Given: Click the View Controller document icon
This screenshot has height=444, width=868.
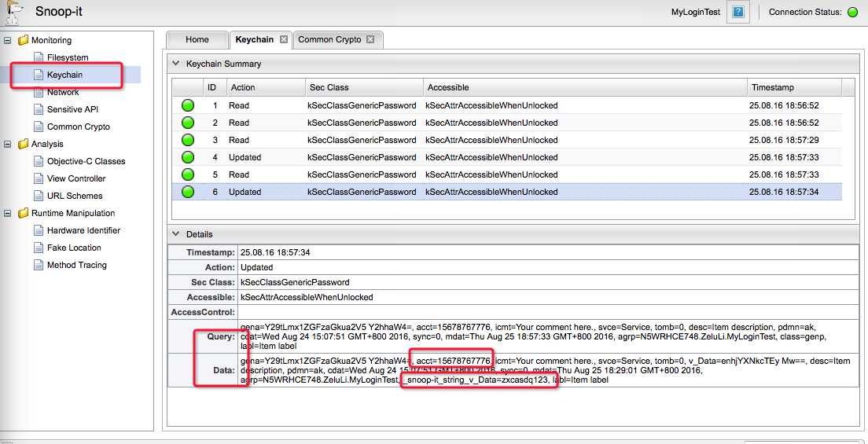Looking at the screenshot, I should (x=38, y=179).
